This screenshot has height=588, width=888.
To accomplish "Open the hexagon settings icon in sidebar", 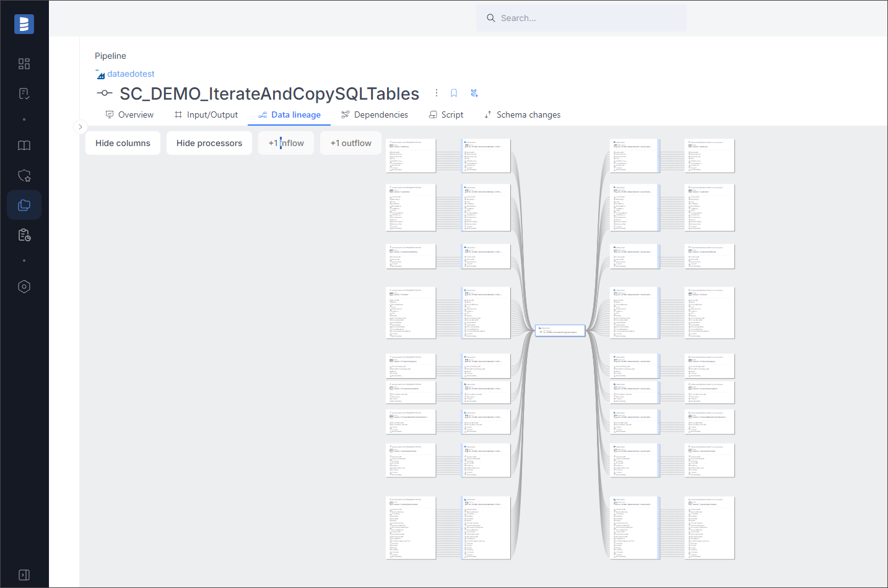I will coord(24,287).
